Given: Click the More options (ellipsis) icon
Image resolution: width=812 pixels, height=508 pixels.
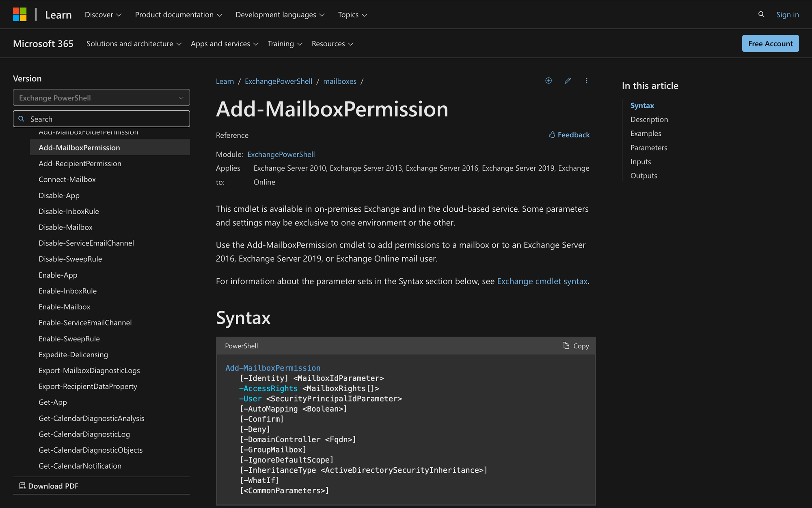Looking at the screenshot, I should (586, 81).
